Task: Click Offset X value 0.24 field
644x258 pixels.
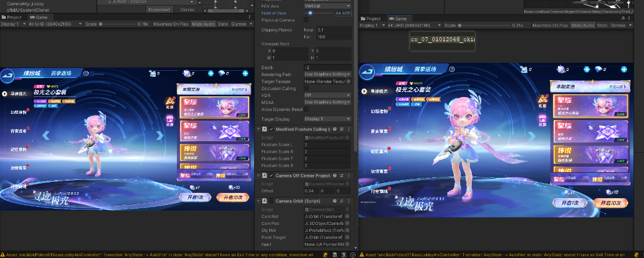Action: (x=311, y=191)
